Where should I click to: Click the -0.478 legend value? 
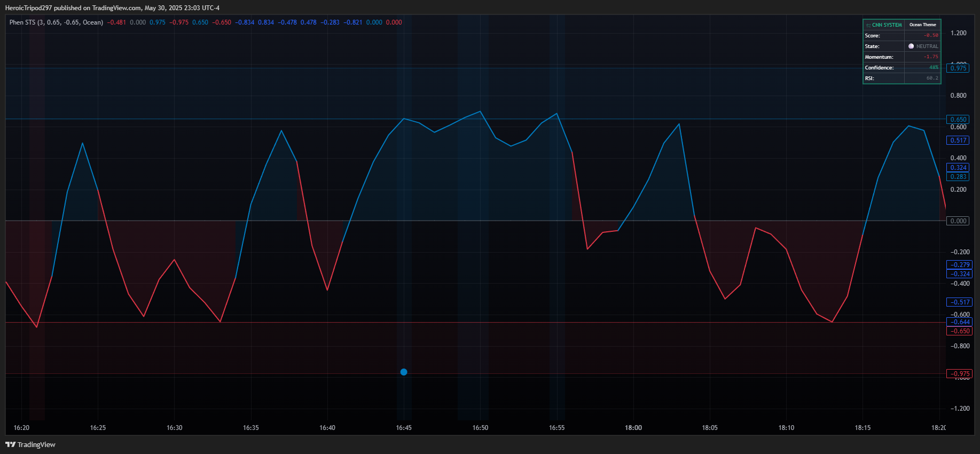point(287,22)
